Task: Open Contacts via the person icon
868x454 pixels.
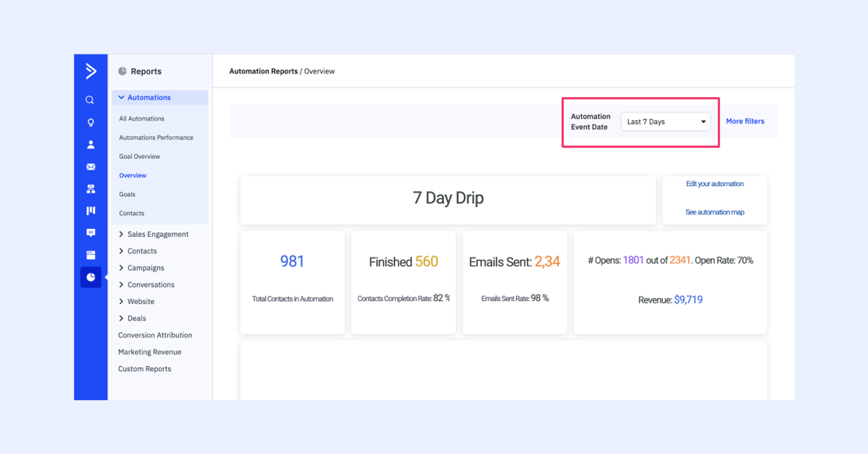Action: (x=91, y=145)
